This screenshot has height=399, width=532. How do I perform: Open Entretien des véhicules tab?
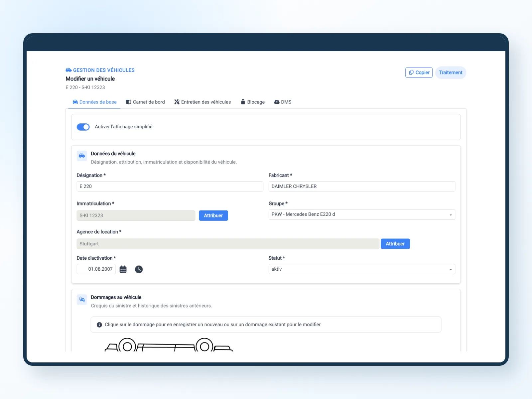(x=202, y=102)
